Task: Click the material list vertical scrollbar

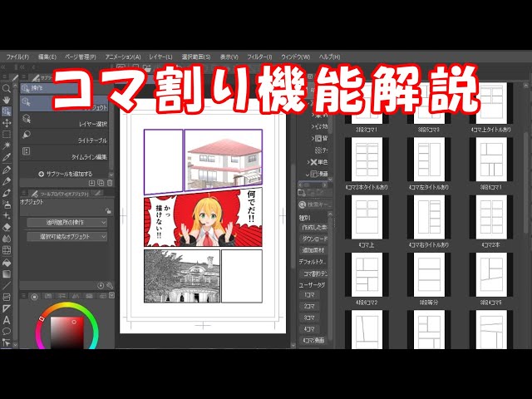Action: (526, 183)
